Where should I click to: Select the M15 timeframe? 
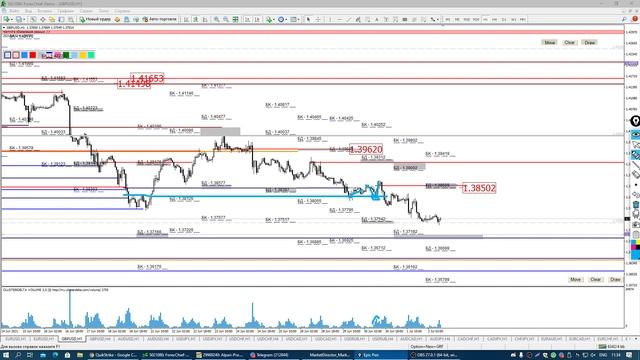pyautogui.click(x=467, y=19)
